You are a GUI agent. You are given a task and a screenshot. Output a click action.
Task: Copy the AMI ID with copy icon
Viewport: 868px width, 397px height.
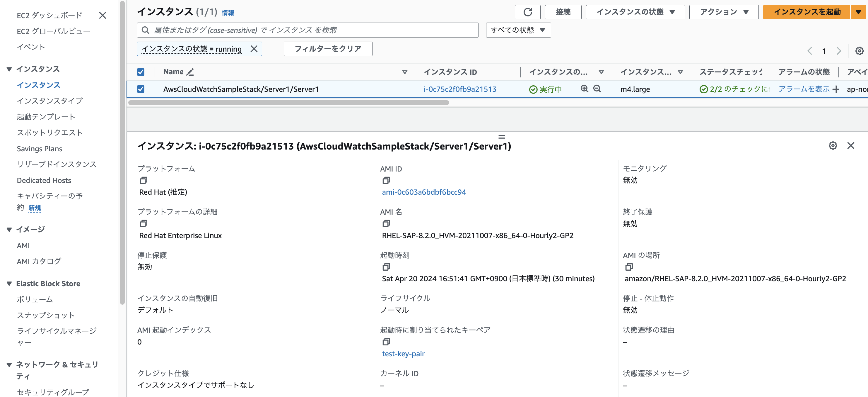(386, 180)
